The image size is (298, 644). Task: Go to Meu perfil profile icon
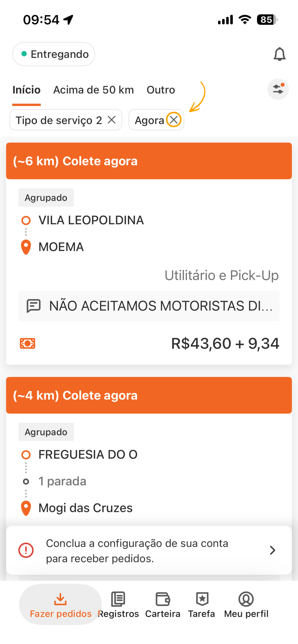click(x=246, y=599)
